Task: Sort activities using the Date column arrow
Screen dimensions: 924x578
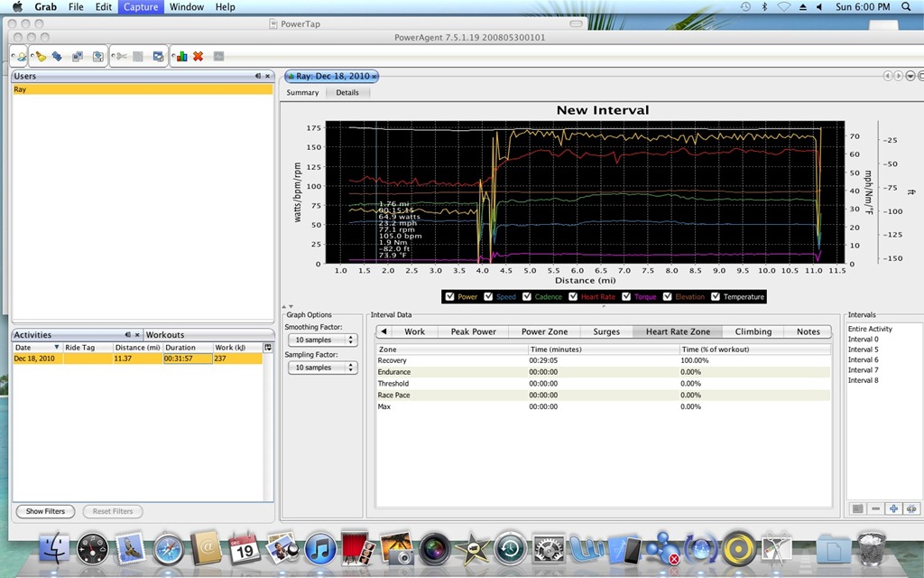Action: click(57, 348)
